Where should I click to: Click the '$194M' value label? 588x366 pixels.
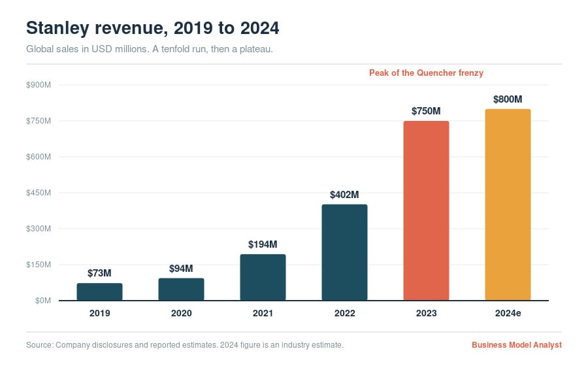click(263, 244)
